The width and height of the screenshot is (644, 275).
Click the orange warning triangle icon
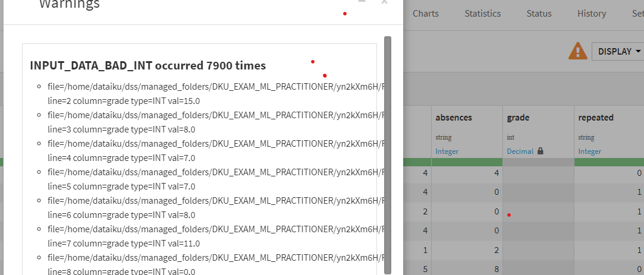tap(577, 51)
